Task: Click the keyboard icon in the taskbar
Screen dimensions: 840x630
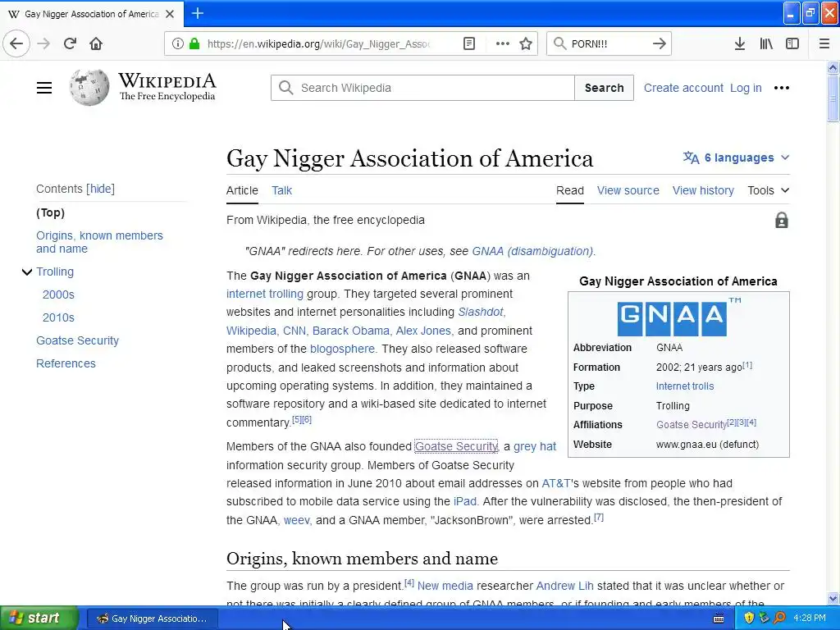Action: (x=719, y=619)
